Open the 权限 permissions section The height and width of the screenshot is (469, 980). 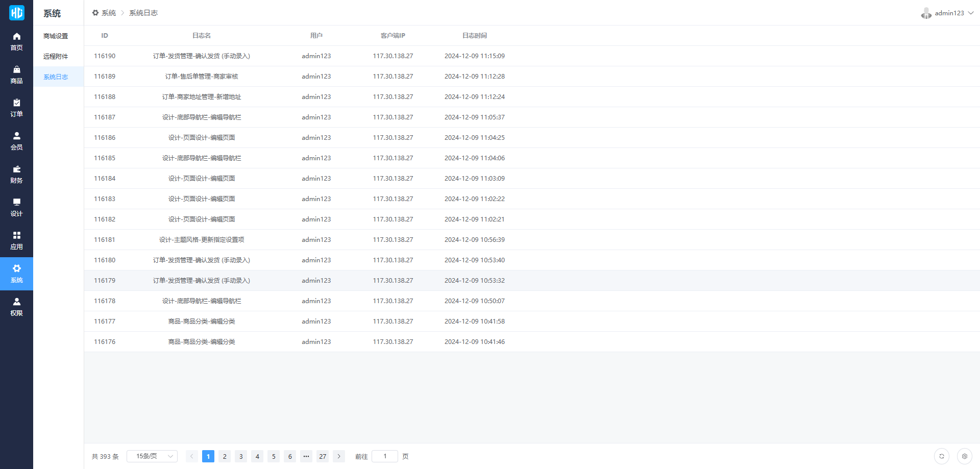(16, 307)
